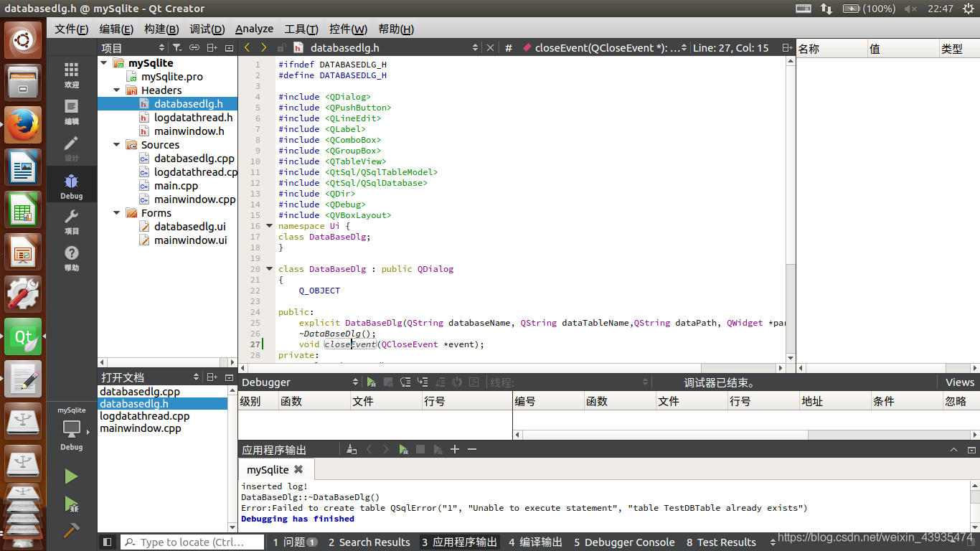
Task: Select the mySqlite output tab
Action: coord(275,469)
